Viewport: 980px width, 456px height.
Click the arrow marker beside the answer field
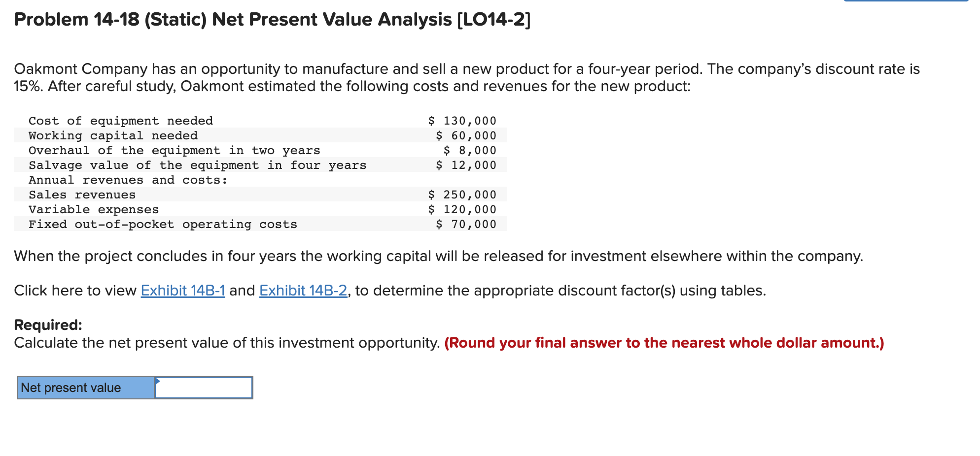click(157, 380)
